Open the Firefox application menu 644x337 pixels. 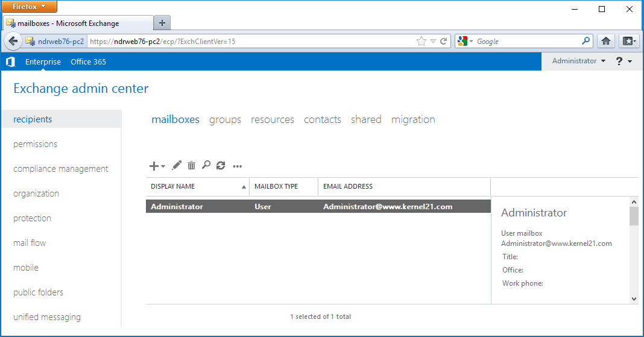pos(29,6)
